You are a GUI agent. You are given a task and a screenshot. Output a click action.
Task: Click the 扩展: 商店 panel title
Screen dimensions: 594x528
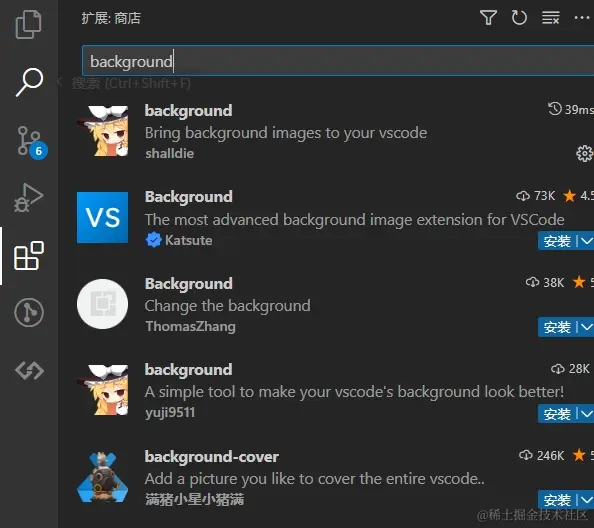[111, 18]
